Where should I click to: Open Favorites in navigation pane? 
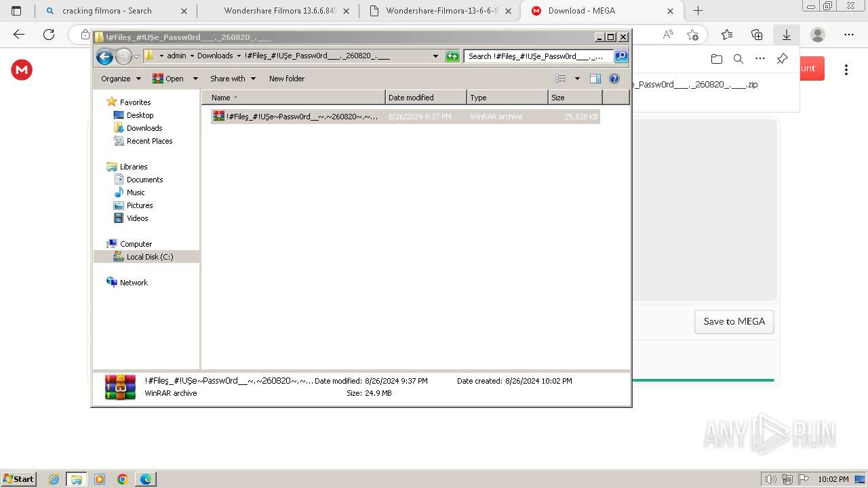tap(135, 102)
